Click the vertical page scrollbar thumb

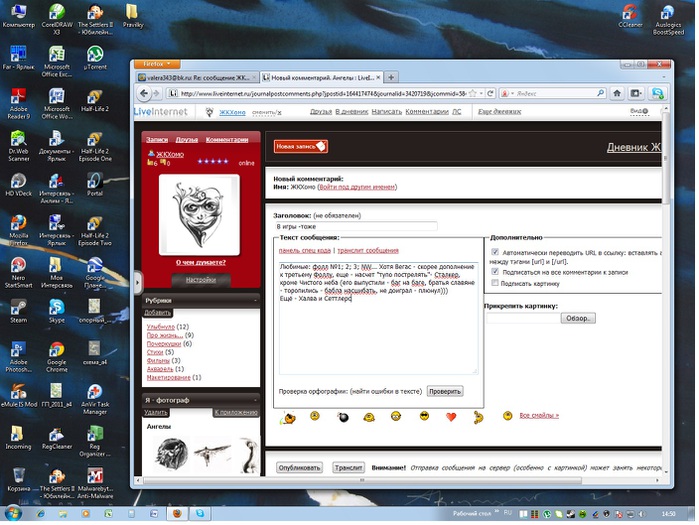(x=666, y=158)
